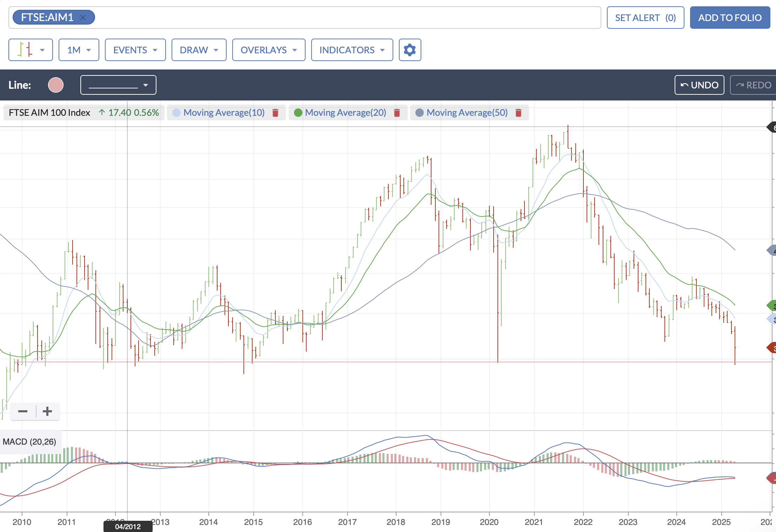This screenshot has height=532, width=776.
Task: Expand the OVERLAYS dropdown
Action: pyautogui.click(x=269, y=50)
